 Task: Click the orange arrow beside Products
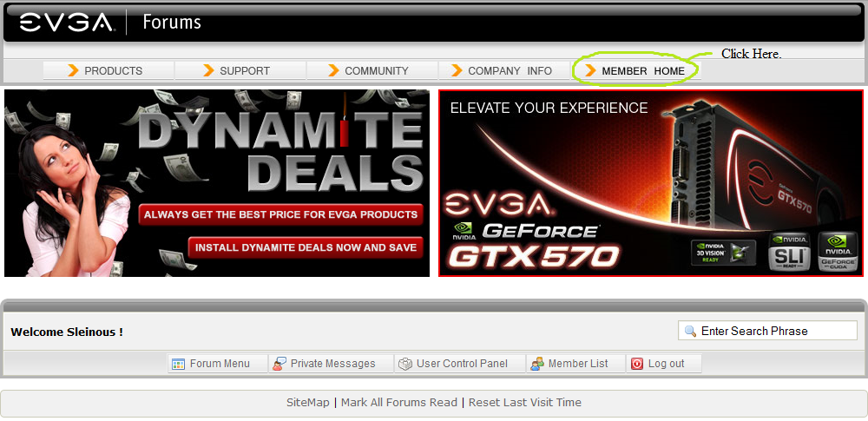point(73,70)
